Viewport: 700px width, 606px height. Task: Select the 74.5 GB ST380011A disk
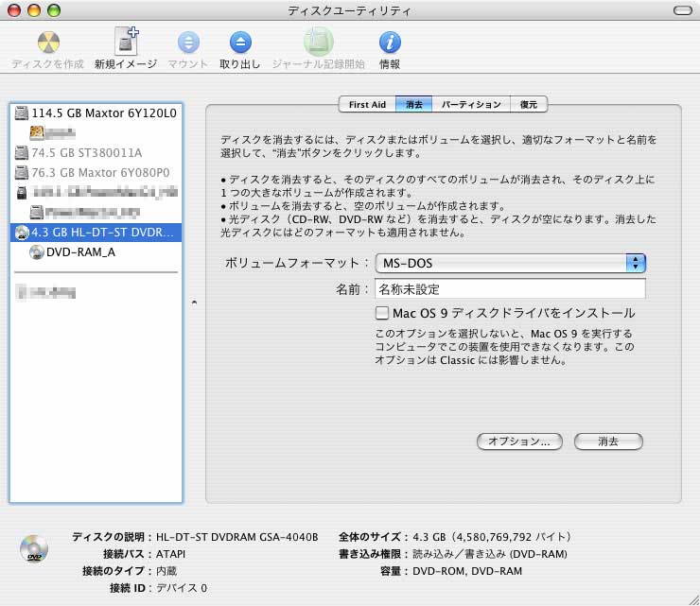[x=85, y=152]
